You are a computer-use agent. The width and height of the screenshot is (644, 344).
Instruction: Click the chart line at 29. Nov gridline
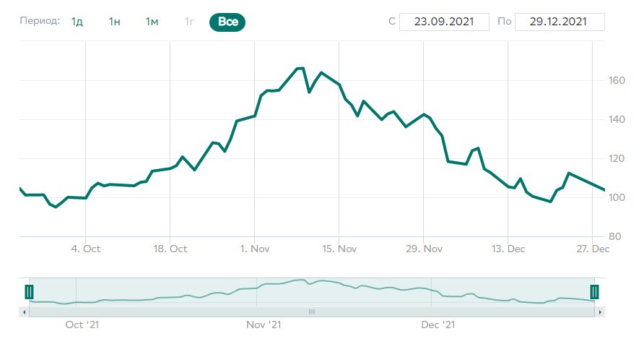[425, 114]
